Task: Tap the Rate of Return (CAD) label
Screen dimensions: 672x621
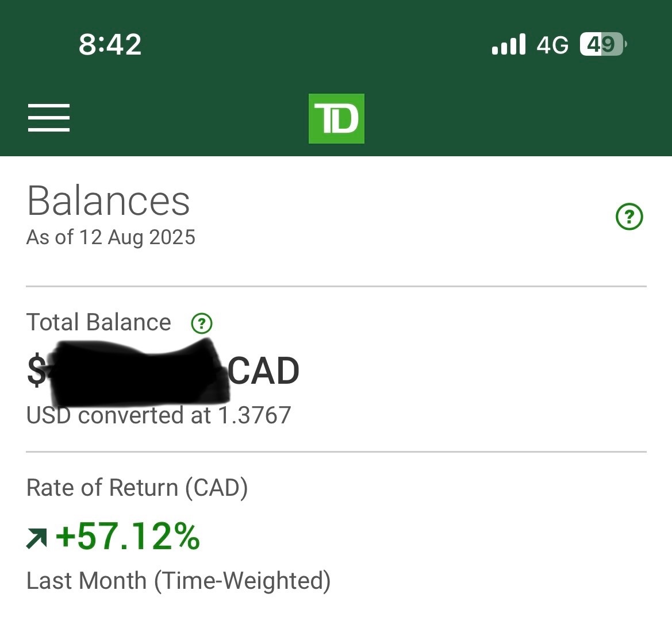Action: pos(137,488)
